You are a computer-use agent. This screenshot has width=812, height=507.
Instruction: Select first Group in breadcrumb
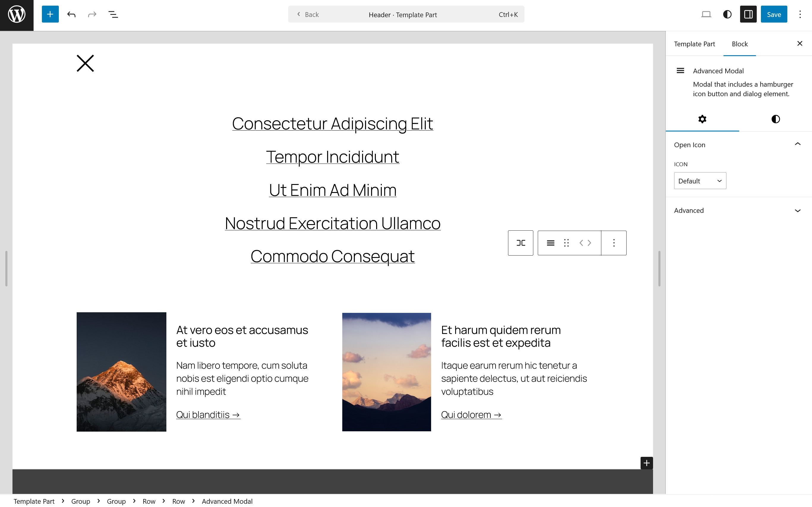click(x=81, y=501)
